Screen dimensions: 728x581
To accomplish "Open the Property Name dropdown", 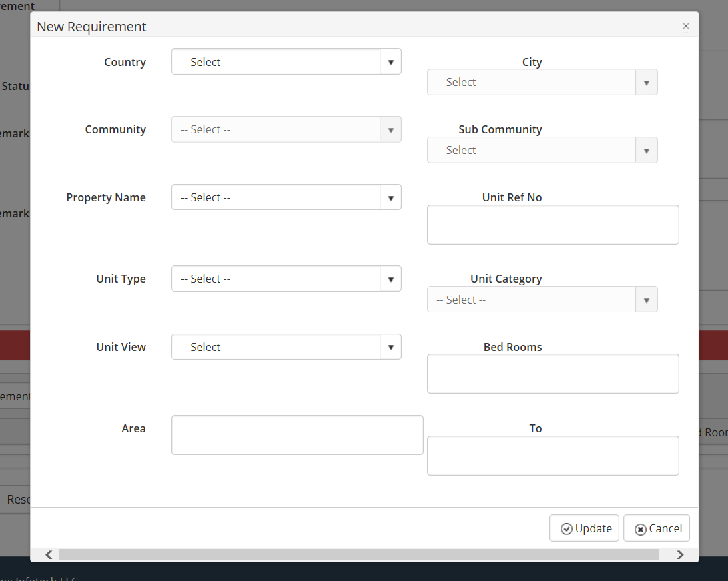I will click(286, 198).
